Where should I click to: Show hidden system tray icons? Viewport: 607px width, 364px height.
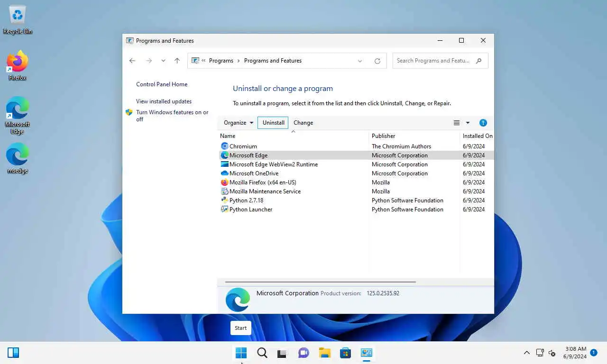point(526,353)
